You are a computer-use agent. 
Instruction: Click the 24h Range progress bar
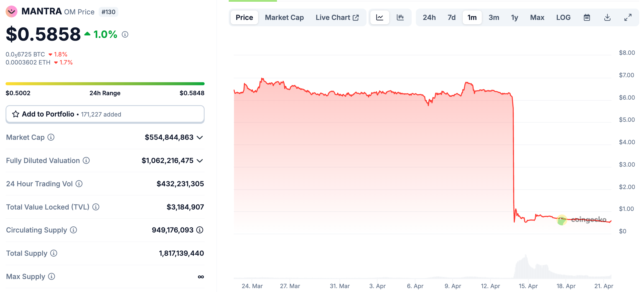(x=105, y=84)
